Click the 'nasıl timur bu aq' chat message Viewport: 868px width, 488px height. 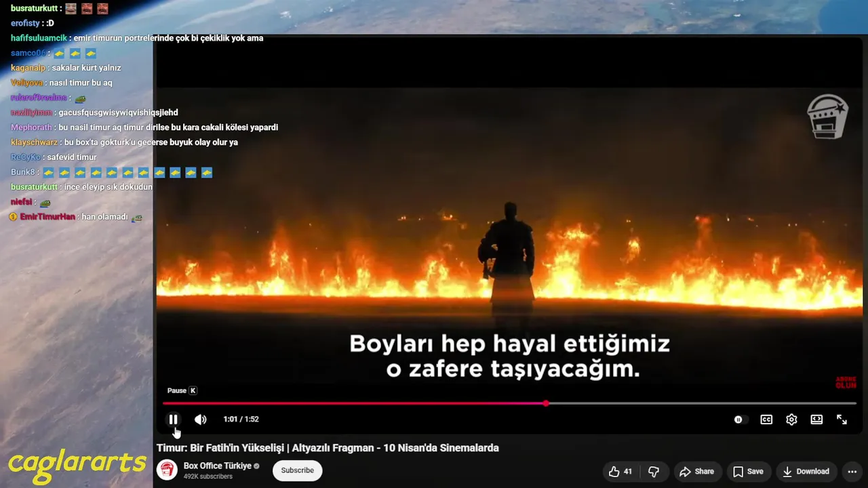click(81, 83)
